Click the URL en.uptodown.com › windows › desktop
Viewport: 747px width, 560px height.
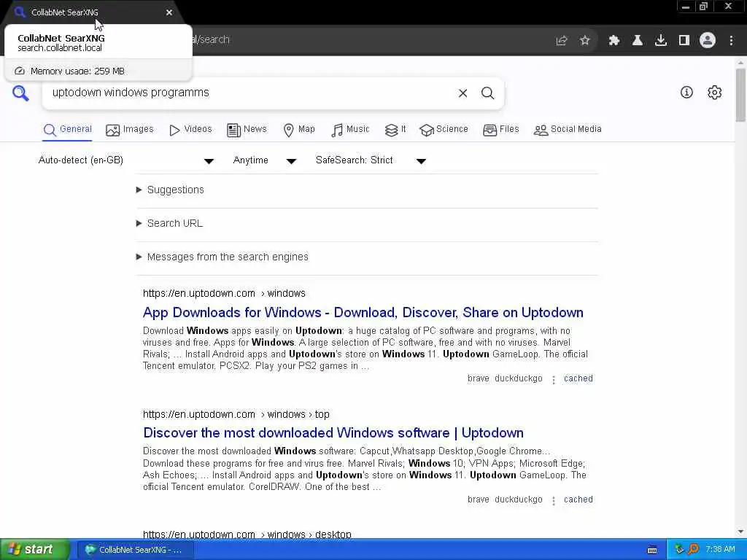click(x=247, y=534)
